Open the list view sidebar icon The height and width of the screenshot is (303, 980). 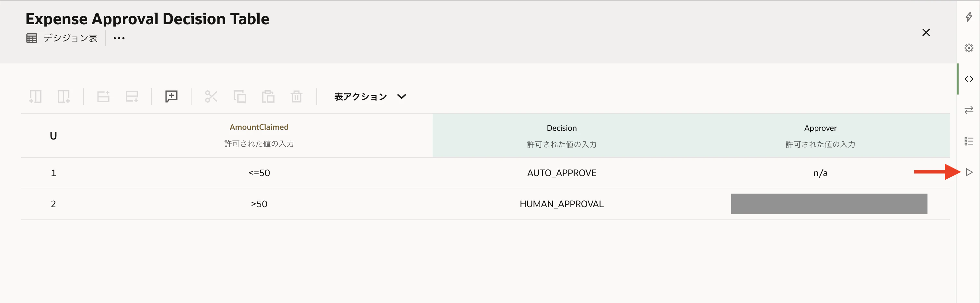pos(969,141)
